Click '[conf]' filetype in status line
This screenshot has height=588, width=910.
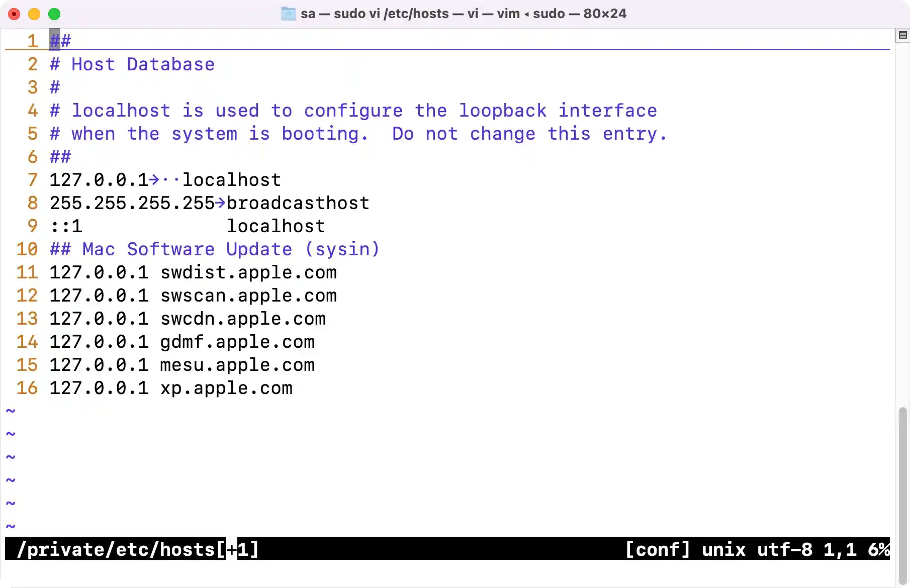tap(658, 549)
